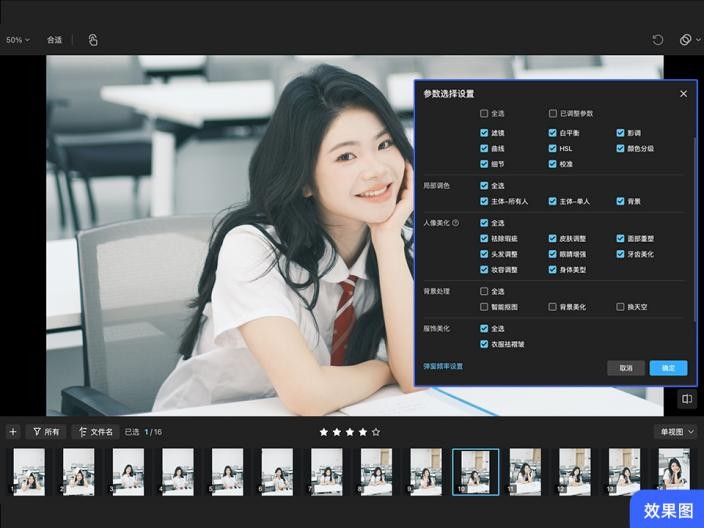This screenshot has width=704, height=528.
Task: Untick the 牙齿美化 checkbox
Action: point(621,254)
